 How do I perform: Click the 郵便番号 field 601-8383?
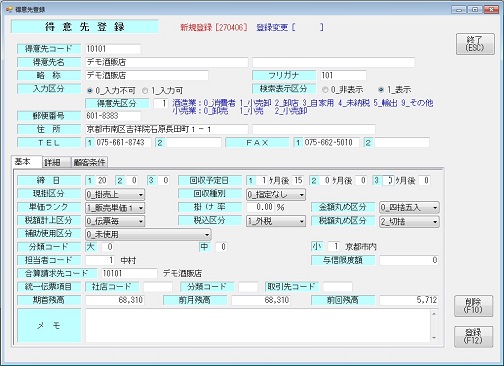click(113, 116)
